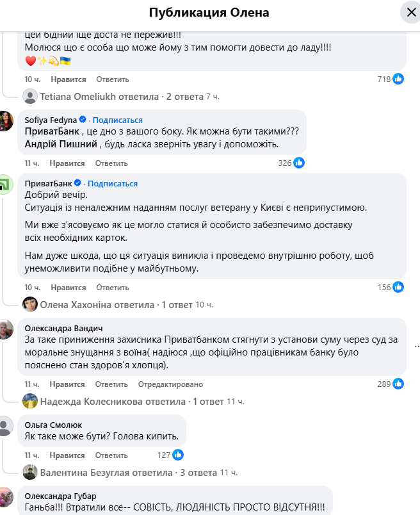Image resolution: width=420 pixels, height=515 pixels.
Task: Click Нравится under Ольга Смолюк's comment
Action: tap(68, 455)
